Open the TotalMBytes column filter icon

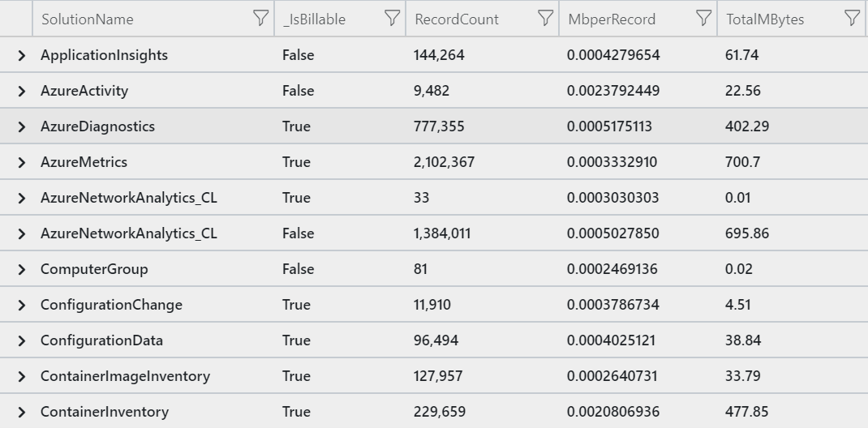853,19
